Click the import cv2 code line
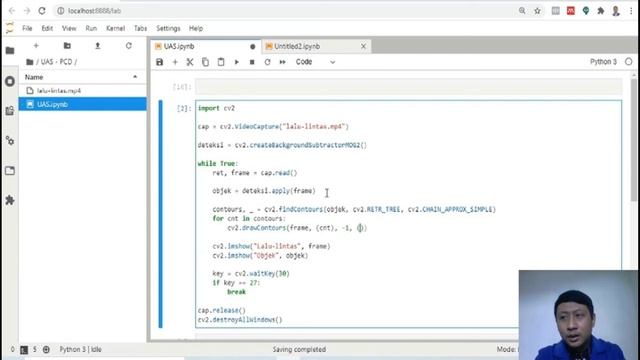The width and height of the screenshot is (640, 360). (216, 108)
